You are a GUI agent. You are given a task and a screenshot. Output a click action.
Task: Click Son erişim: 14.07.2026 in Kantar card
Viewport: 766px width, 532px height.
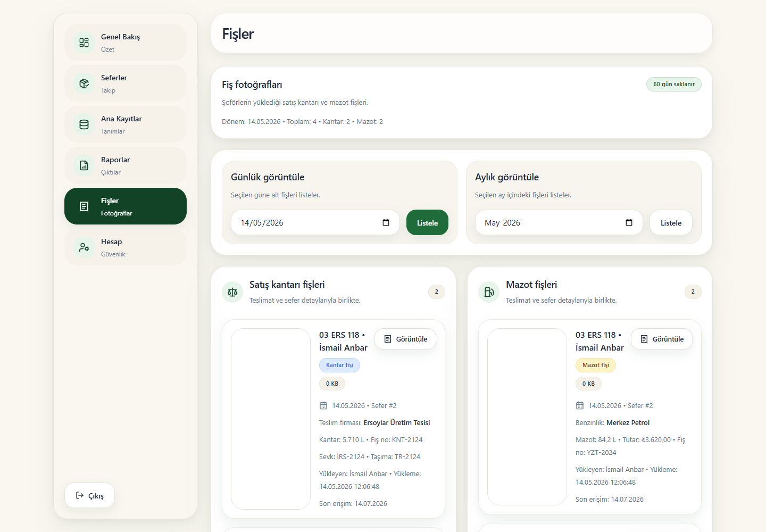click(x=353, y=503)
